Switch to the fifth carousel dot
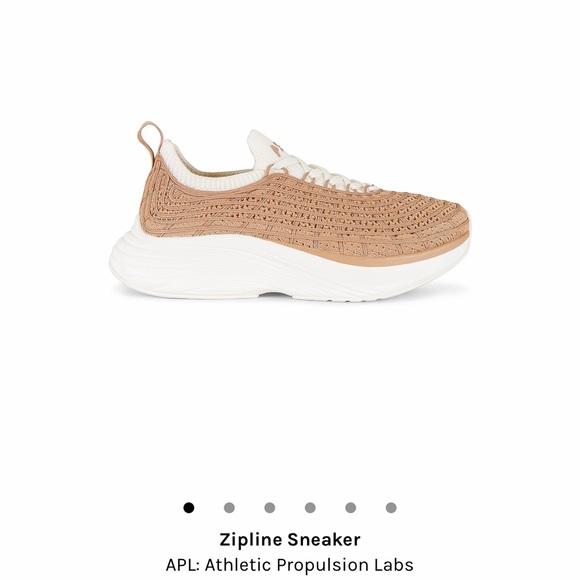 pos(351,508)
